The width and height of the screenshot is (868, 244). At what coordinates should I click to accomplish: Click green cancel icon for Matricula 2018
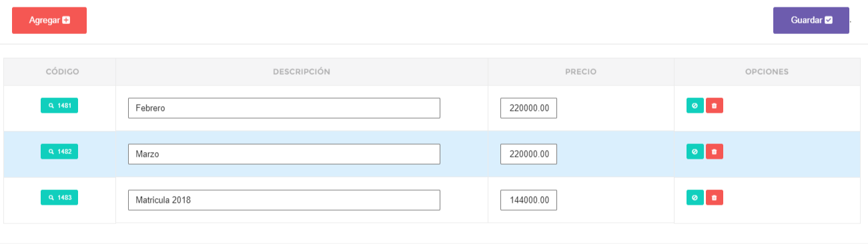(x=695, y=197)
